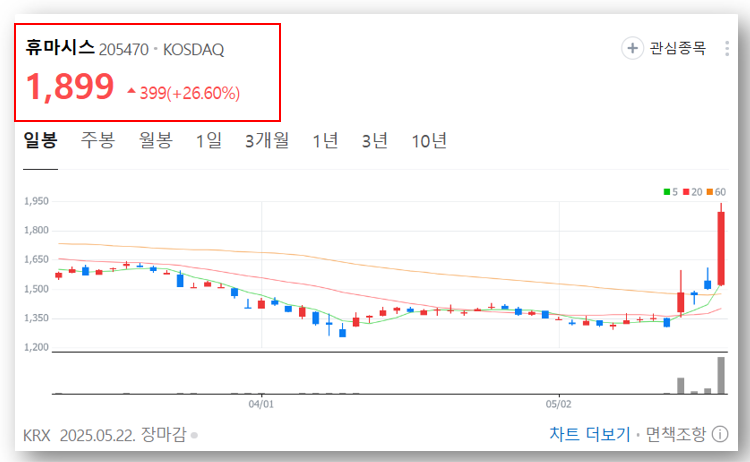Open the three-dot more options menu
This screenshot has height=462, width=750.
pos(727,48)
